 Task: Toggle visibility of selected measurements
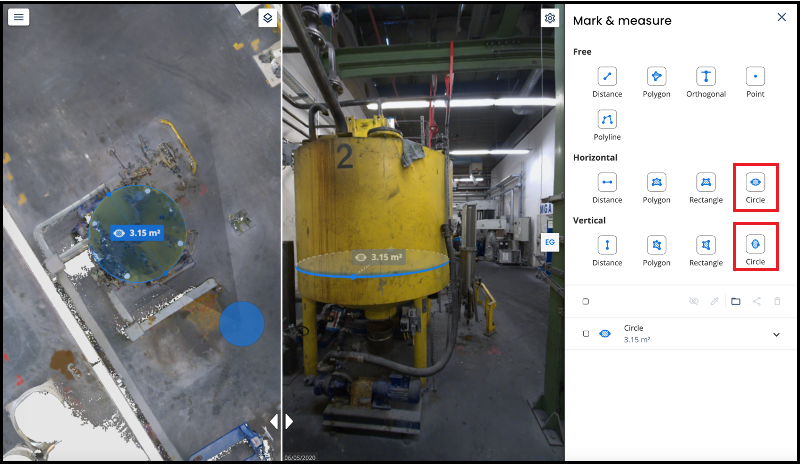(x=693, y=302)
